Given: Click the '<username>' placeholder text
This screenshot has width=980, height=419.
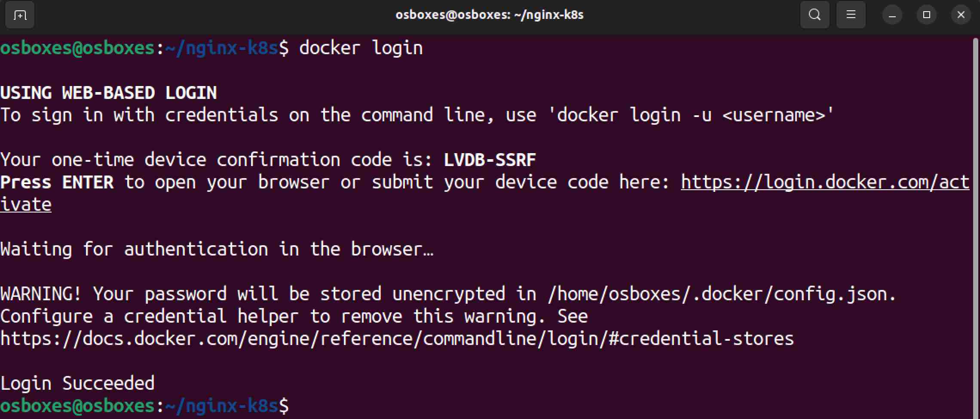Looking at the screenshot, I should 778,115.
